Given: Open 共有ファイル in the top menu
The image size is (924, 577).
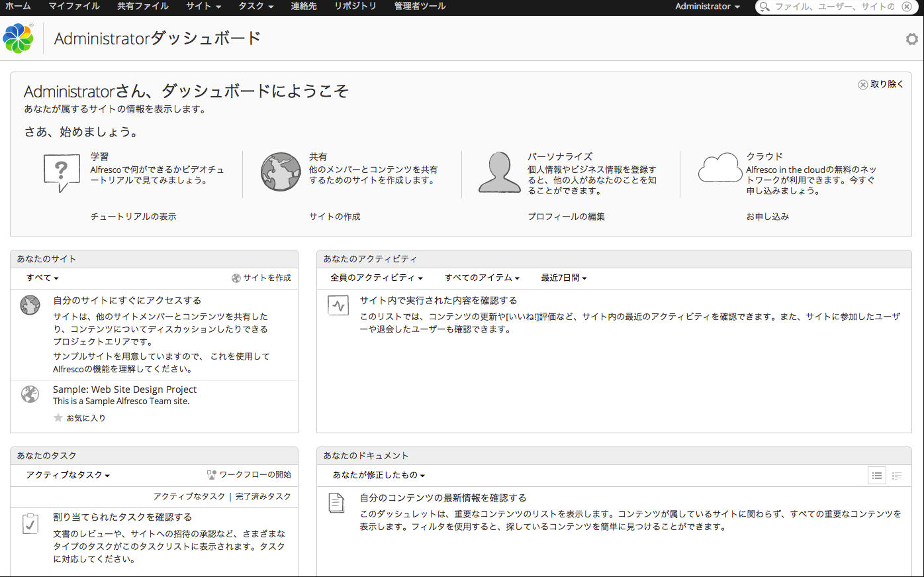Looking at the screenshot, I should point(143,7).
